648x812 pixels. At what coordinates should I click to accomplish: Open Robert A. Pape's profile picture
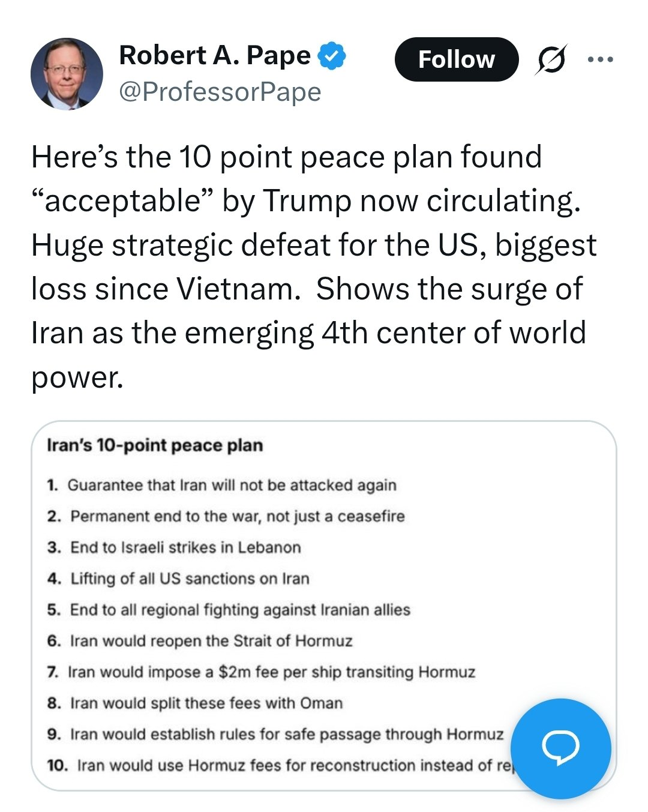[x=67, y=74]
